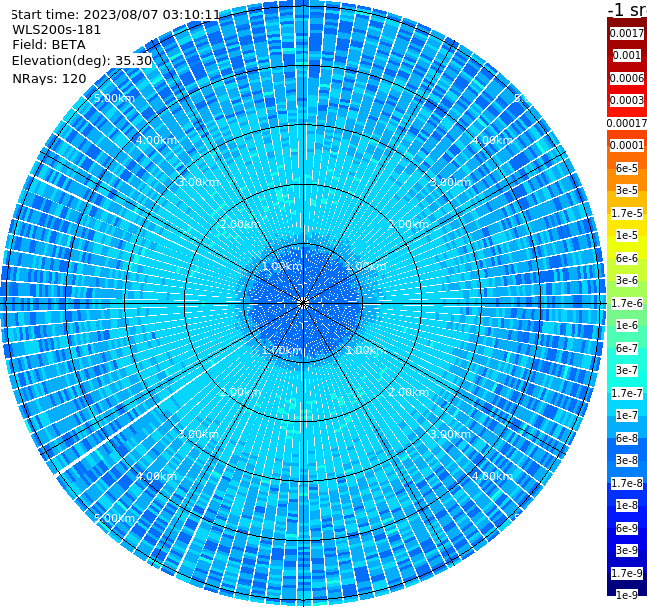Select the 1.7e-5 colorbar label
Image resolution: width=647 pixels, height=607 pixels.
627,213
